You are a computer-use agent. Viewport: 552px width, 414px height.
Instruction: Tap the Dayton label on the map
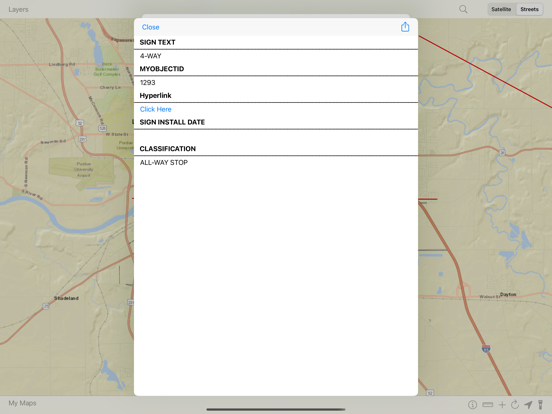click(508, 294)
